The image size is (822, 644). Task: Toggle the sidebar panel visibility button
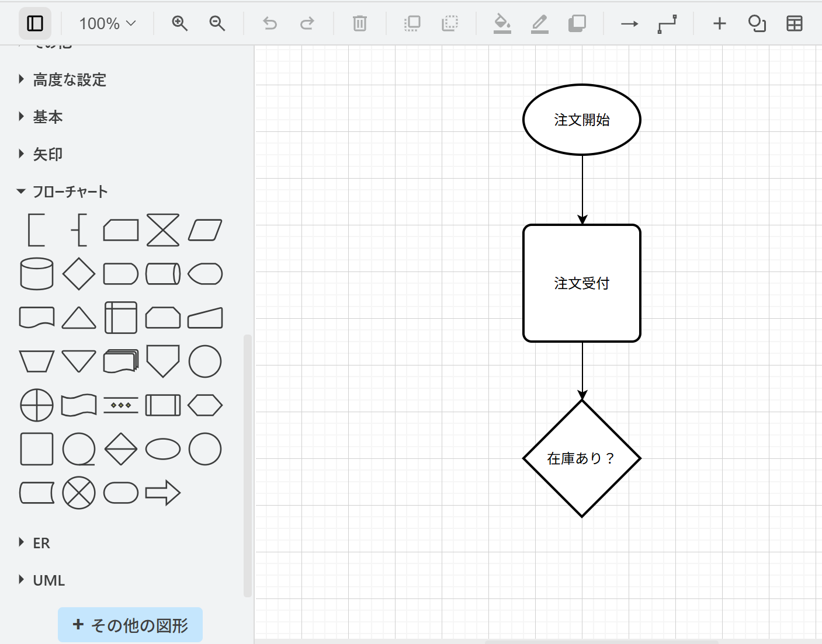pos(35,23)
